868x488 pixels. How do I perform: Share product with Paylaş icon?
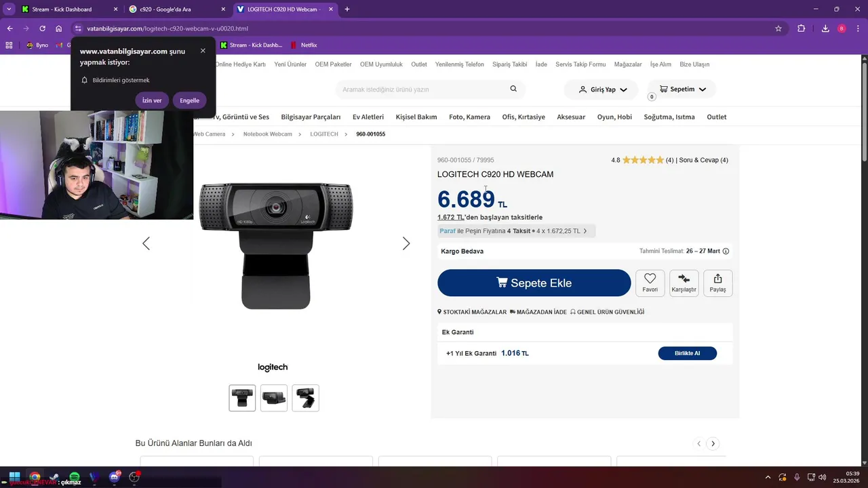coord(717,283)
